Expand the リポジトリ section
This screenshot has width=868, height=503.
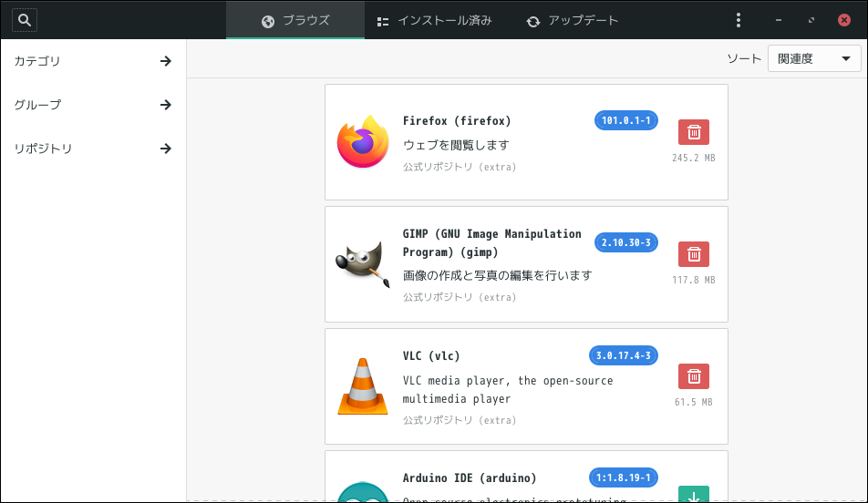pos(93,149)
